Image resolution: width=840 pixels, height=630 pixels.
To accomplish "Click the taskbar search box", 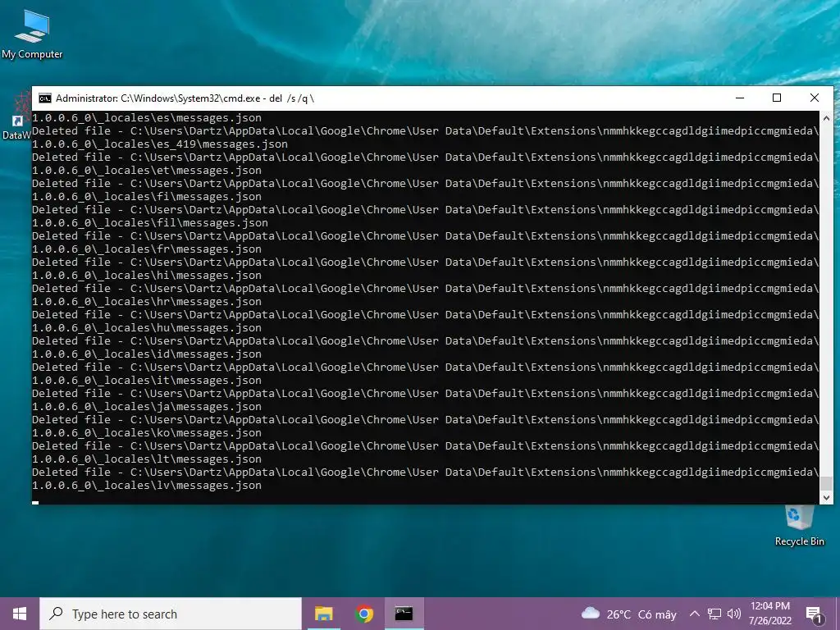I will (x=171, y=614).
